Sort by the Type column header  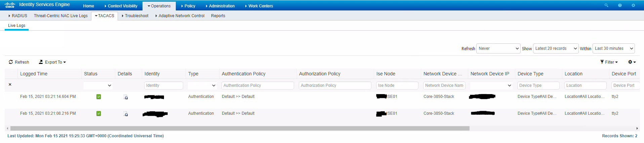click(x=193, y=74)
